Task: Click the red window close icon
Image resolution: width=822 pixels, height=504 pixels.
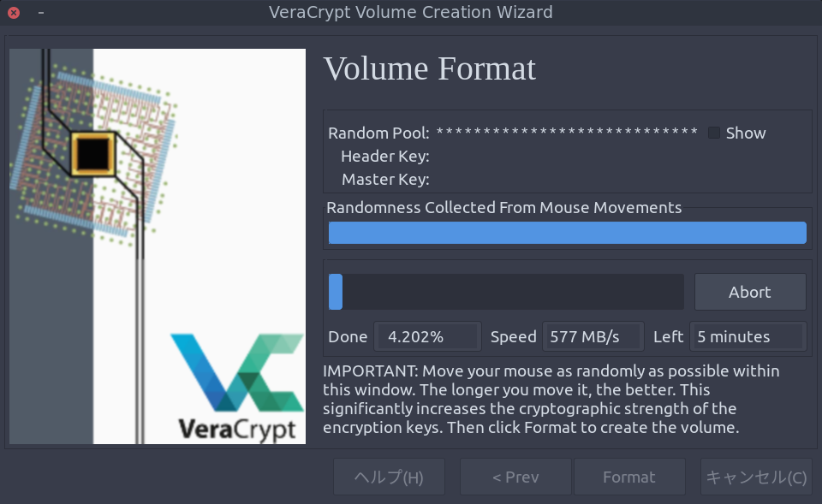Action: pyautogui.click(x=14, y=13)
